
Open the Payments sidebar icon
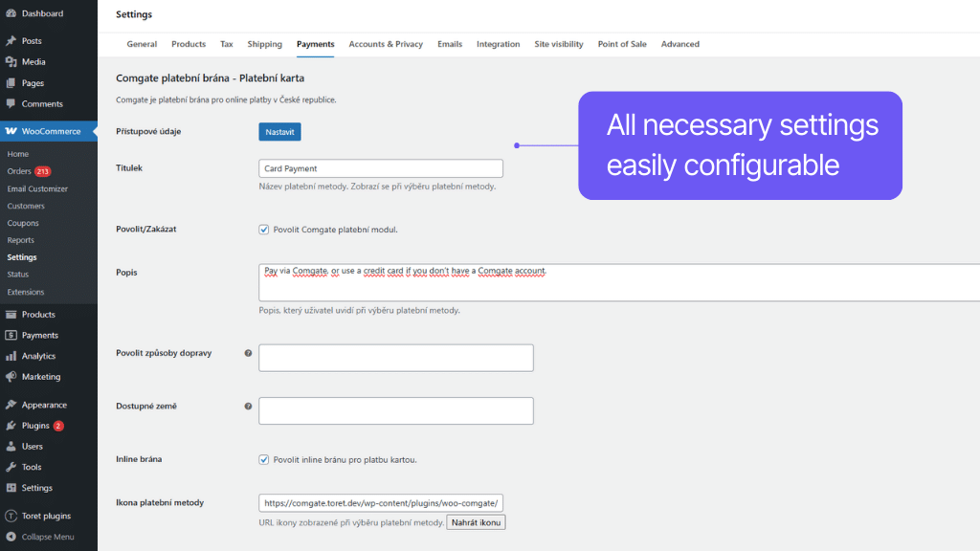click(x=12, y=335)
